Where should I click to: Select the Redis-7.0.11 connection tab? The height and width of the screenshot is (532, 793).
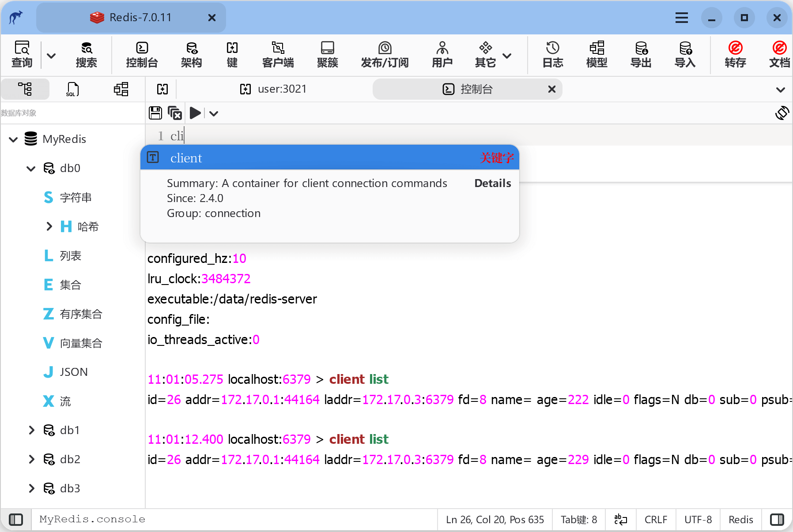(x=131, y=18)
